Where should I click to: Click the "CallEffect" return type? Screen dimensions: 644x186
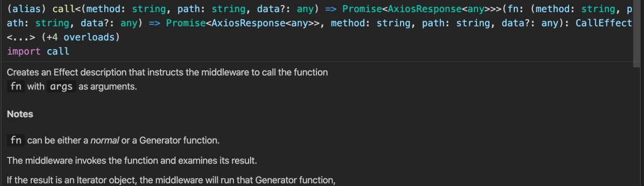604,23
